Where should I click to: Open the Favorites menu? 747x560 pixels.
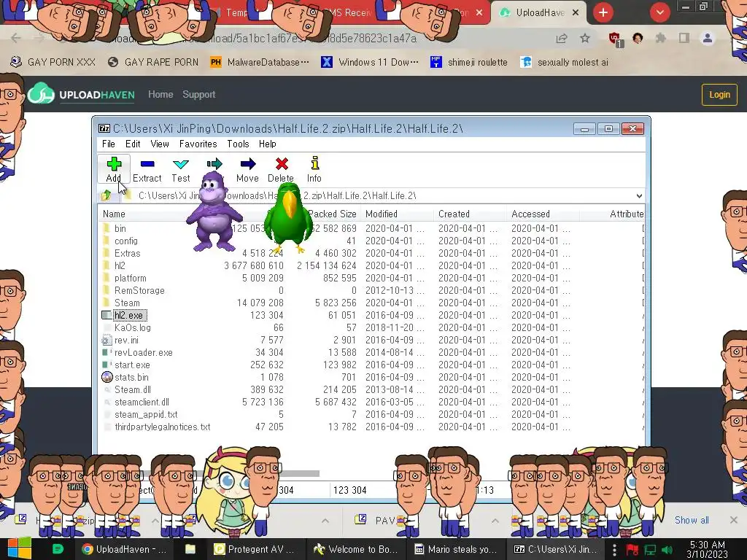click(x=198, y=144)
